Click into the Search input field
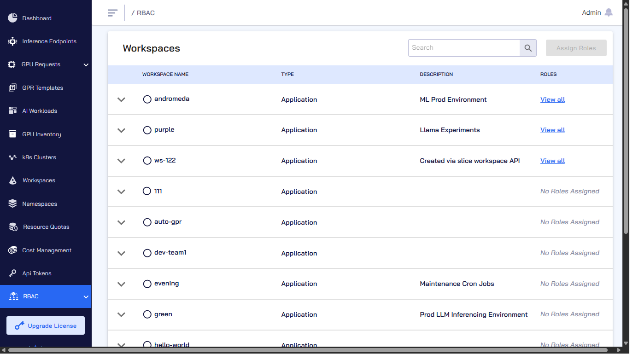Image resolution: width=644 pixels, height=360 pixels. [464, 48]
